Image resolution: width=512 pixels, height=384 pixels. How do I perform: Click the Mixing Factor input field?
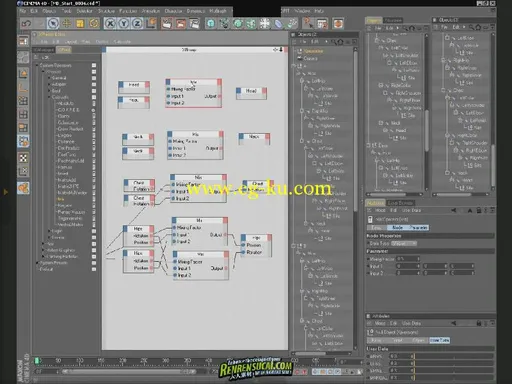tap(408, 259)
